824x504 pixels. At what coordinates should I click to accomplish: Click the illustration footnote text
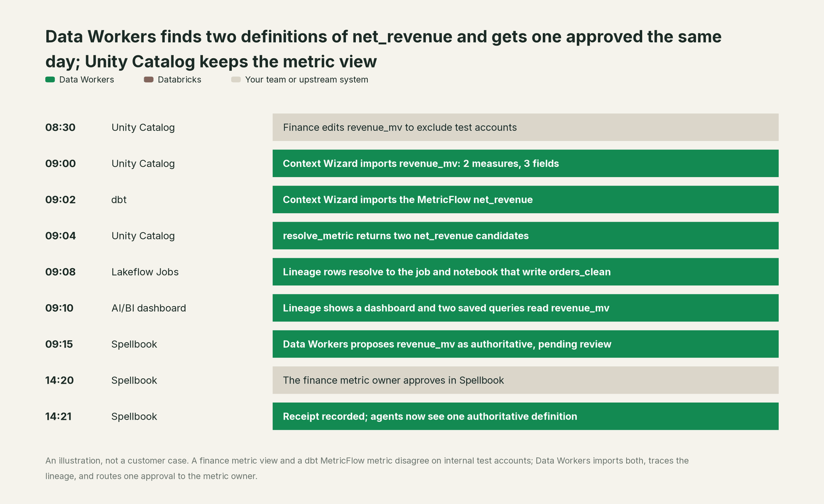(x=367, y=468)
